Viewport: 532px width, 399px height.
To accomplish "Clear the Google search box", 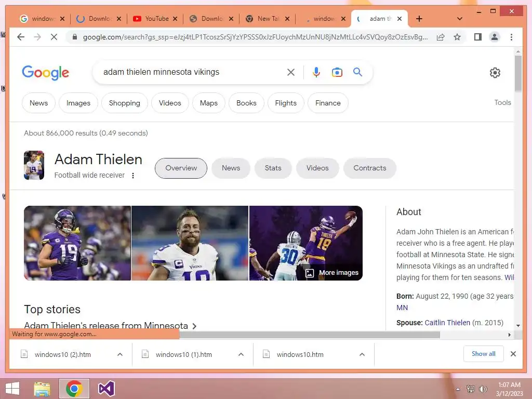I will (291, 72).
